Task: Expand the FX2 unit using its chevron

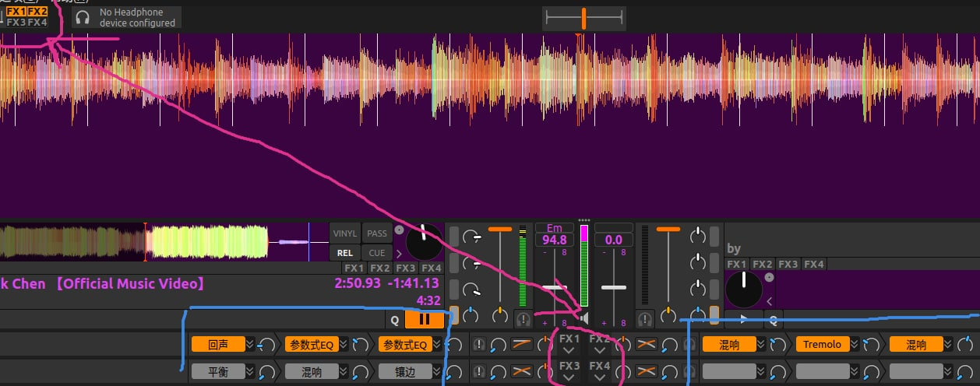Action: point(599,351)
